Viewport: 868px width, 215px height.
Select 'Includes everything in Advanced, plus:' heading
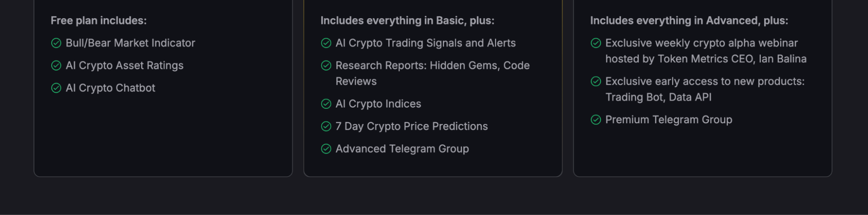[689, 20]
